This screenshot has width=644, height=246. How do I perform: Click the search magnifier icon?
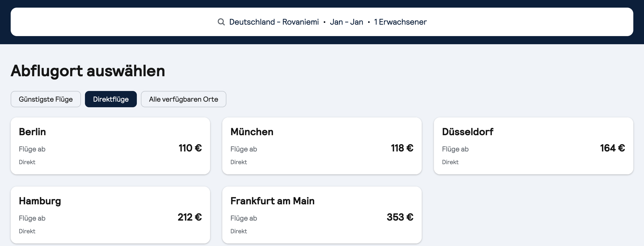pos(221,22)
